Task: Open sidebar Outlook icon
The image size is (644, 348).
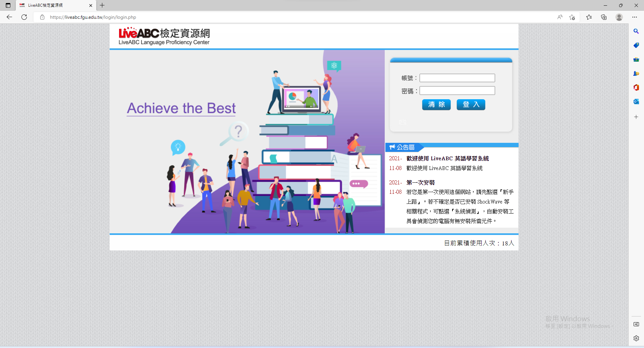Action: coord(636,102)
